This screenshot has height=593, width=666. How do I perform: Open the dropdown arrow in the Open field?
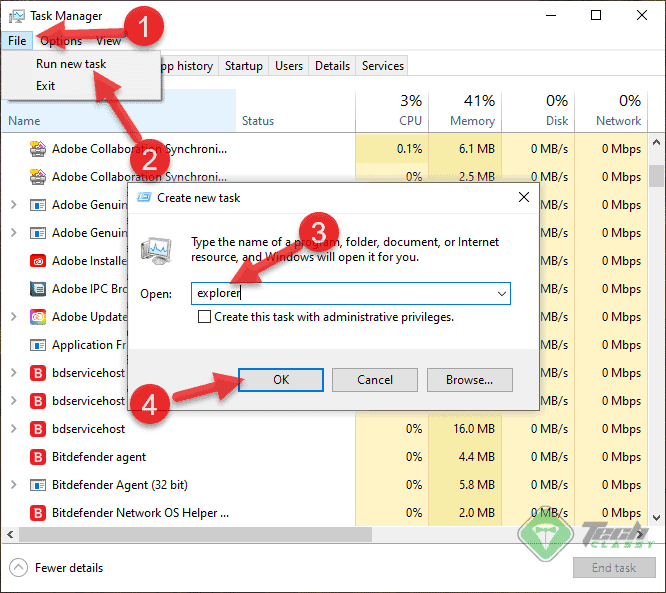(501, 294)
